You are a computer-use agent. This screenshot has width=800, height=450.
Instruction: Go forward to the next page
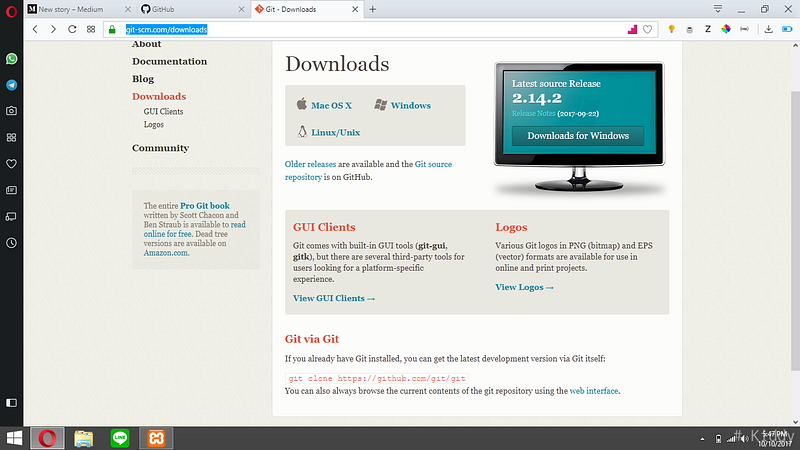point(53,29)
